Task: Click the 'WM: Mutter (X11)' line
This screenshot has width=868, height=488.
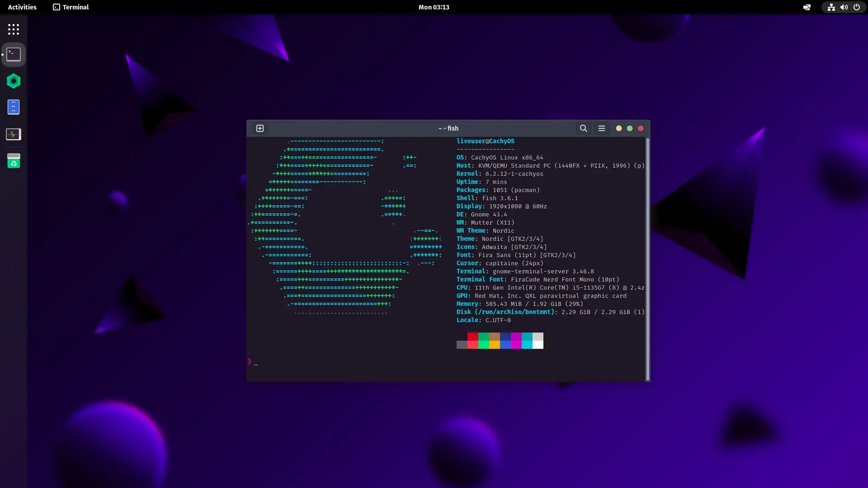Action: [485, 223]
